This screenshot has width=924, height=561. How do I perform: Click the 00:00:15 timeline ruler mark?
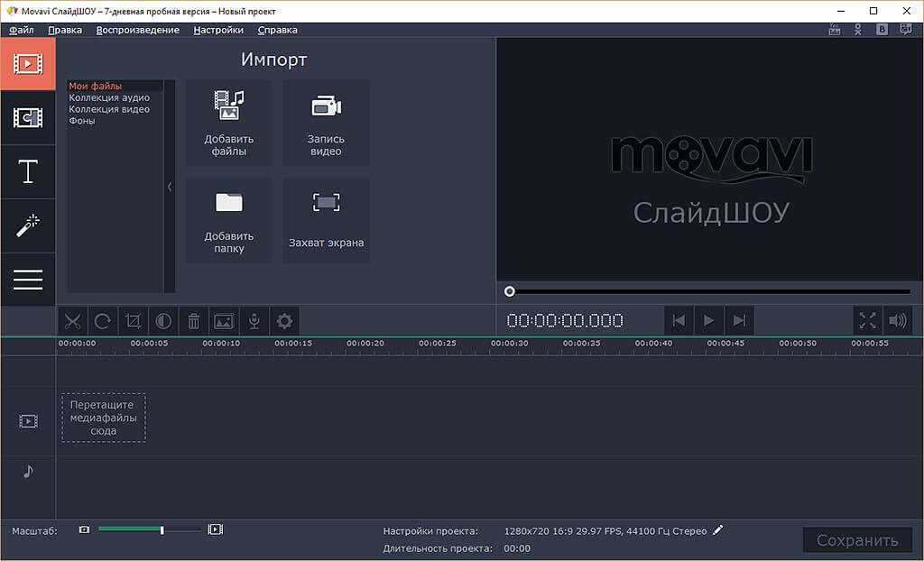point(293,343)
